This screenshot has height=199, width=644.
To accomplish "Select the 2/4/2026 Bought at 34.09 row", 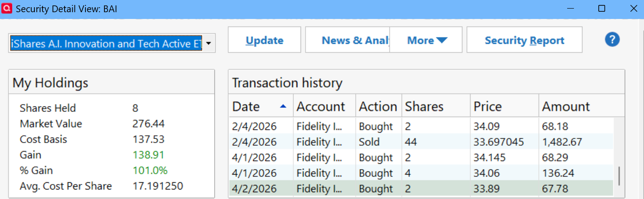I will 420,127.
